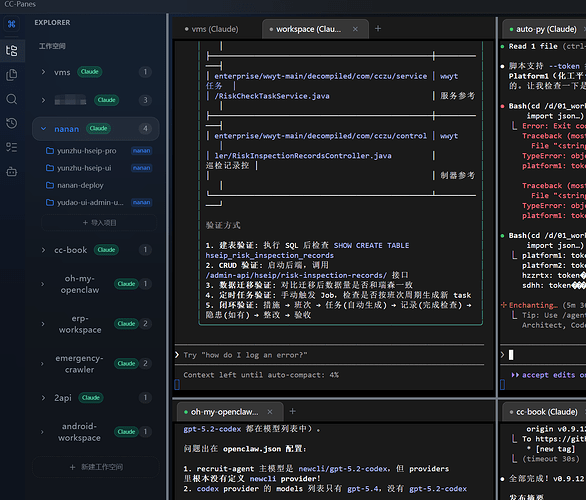Close the workspace (Claude) tab
586x500 pixels.
point(355,29)
